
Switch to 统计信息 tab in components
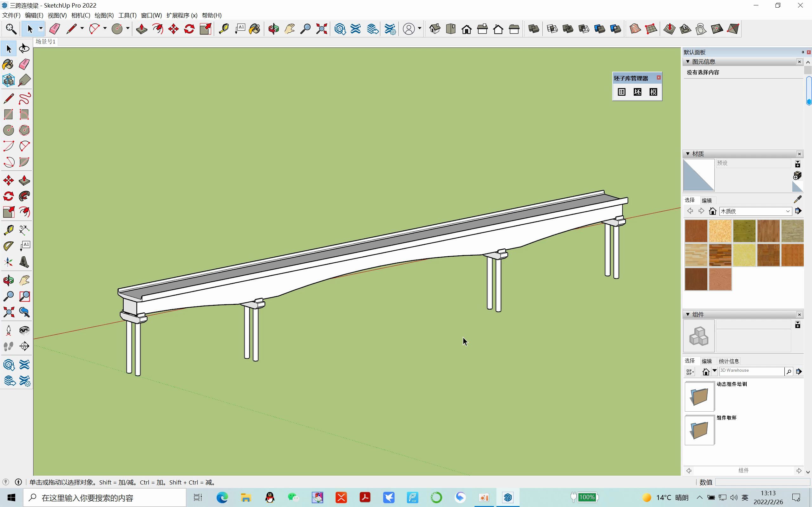click(729, 361)
